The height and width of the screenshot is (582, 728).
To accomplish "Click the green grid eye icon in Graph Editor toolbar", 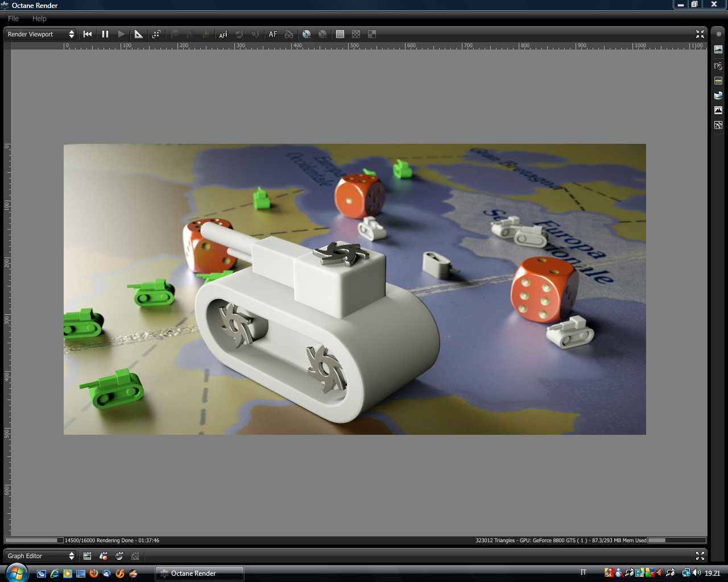I will point(87,556).
